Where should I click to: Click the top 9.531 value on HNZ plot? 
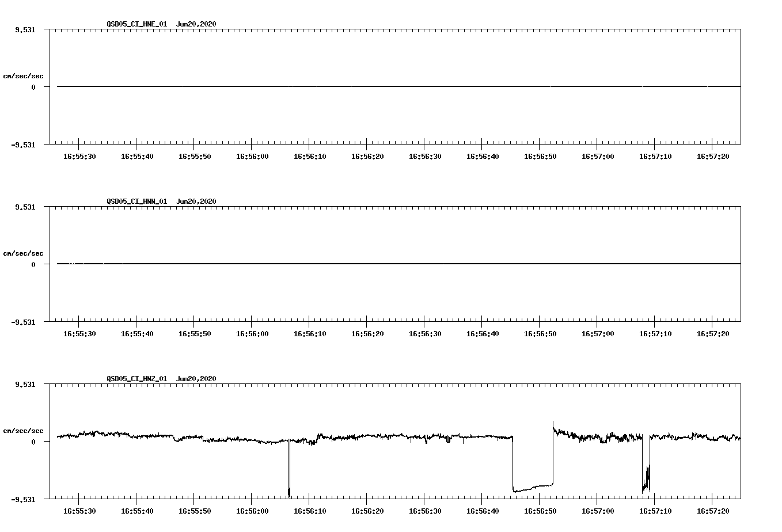pyautogui.click(x=25, y=384)
